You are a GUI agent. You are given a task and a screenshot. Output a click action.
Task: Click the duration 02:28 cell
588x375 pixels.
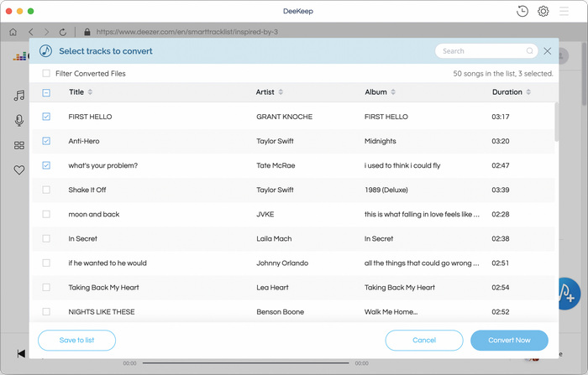click(501, 214)
